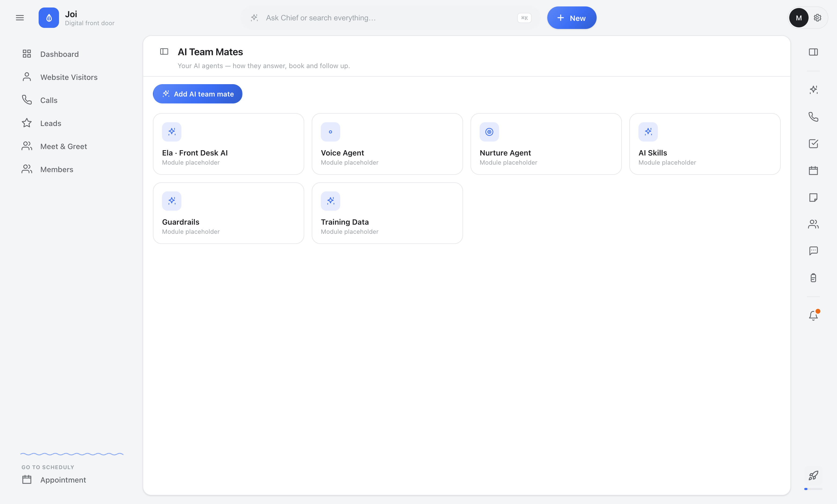Open chat message icon in right rail
This screenshot has width=837, height=504.
813,251
